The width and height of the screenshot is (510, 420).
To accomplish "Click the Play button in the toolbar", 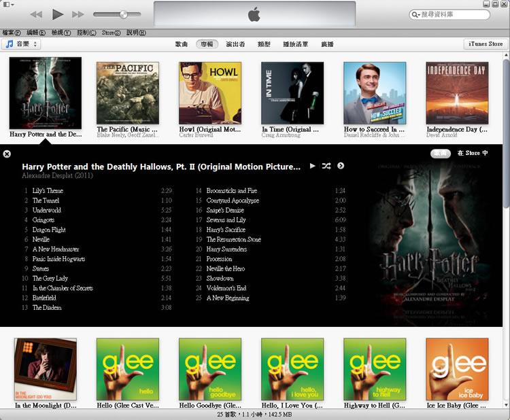I will 58,14.
